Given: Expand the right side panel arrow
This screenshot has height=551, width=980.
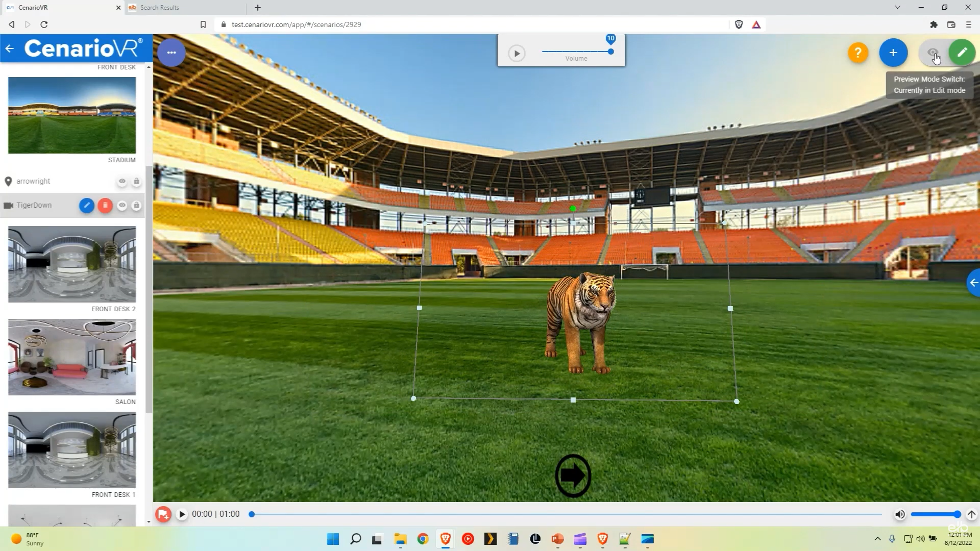Looking at the screenshot, I should tap(974, 283).
